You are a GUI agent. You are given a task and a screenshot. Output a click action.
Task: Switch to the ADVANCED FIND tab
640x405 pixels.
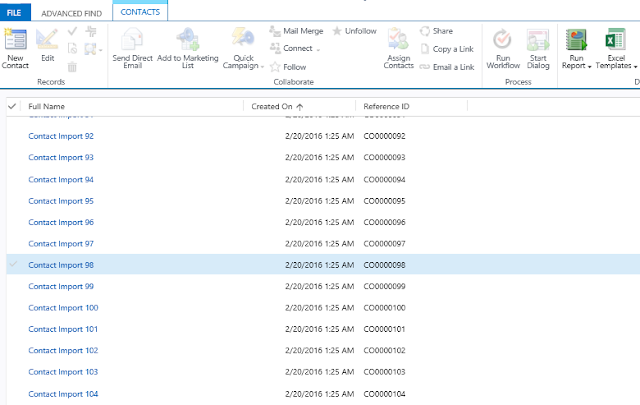71,13
